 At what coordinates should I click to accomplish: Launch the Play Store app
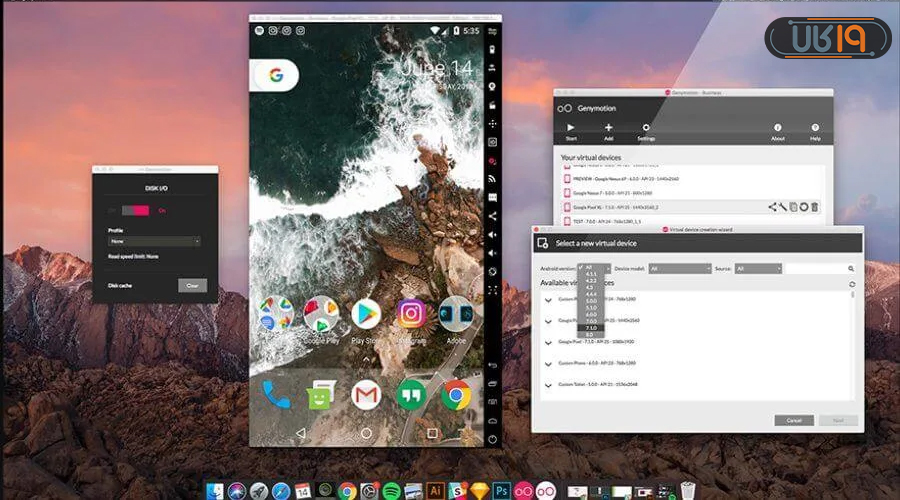(365, 314)
